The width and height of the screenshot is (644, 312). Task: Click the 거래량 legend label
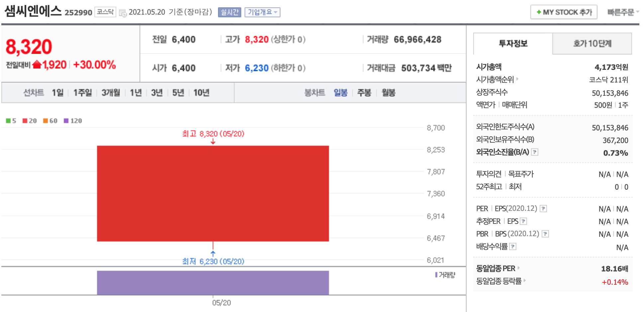coord(445,275)
